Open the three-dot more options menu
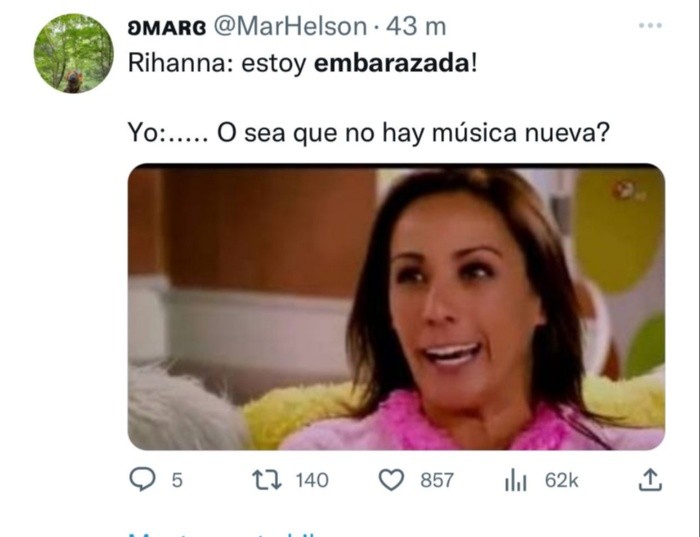Screen dimensions: 700x537 (650, 26)
